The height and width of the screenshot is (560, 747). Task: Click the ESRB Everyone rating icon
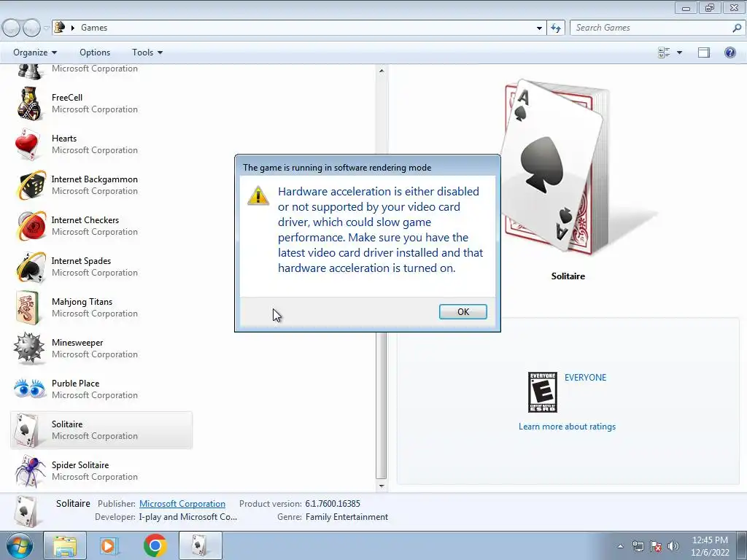coord(542,392)
